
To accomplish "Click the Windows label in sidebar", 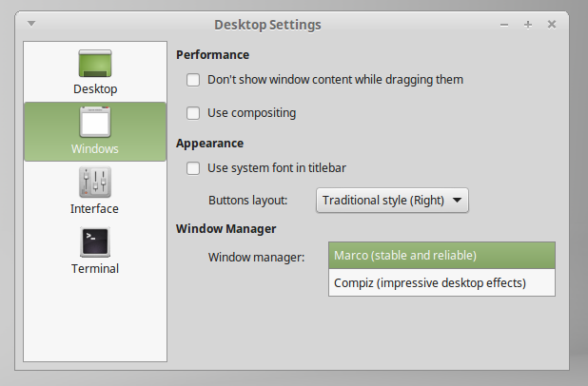I will tap(95, 148).
